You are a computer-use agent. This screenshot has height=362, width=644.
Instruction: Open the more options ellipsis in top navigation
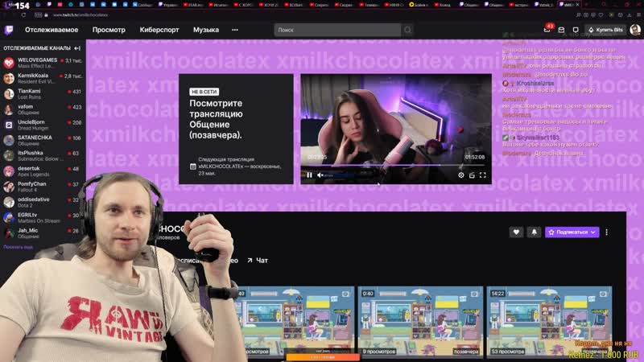[235, 30]
